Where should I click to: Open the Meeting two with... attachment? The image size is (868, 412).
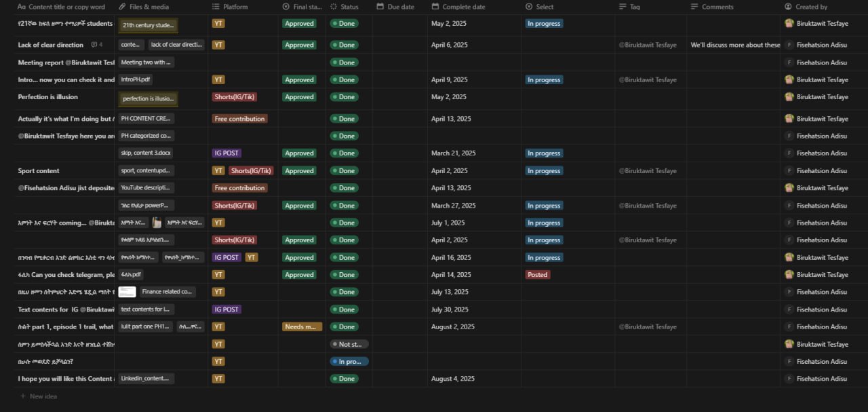coord(146,62)
